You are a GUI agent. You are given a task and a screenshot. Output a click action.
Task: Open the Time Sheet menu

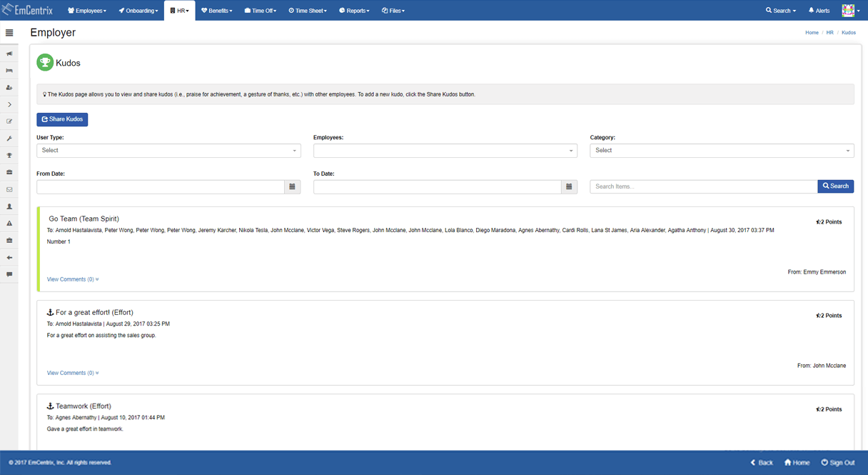coord(308,11)
